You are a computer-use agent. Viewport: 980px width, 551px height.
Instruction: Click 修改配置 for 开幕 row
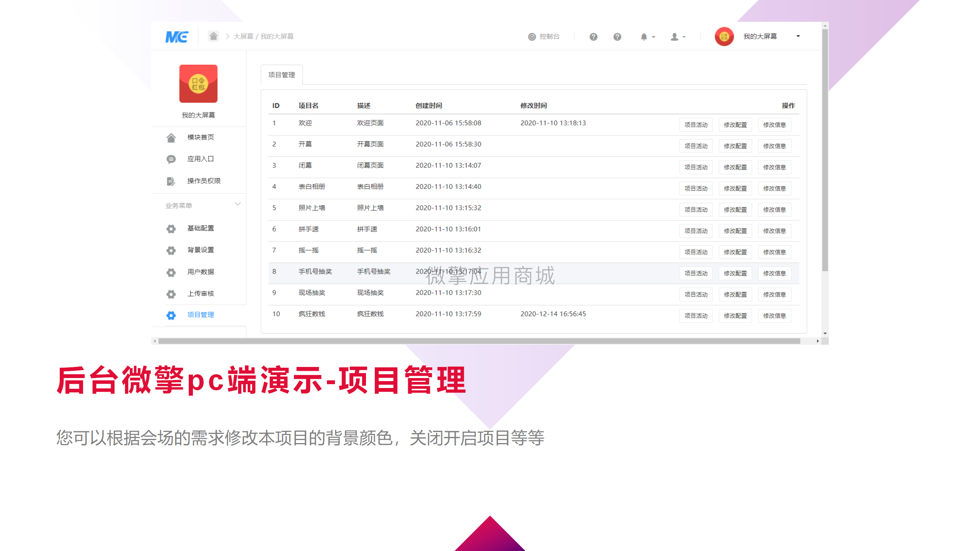[x=735, y=146]
